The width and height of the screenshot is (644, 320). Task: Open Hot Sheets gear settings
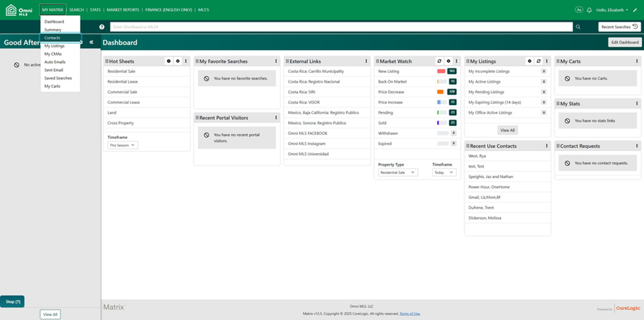click(178, 61)
